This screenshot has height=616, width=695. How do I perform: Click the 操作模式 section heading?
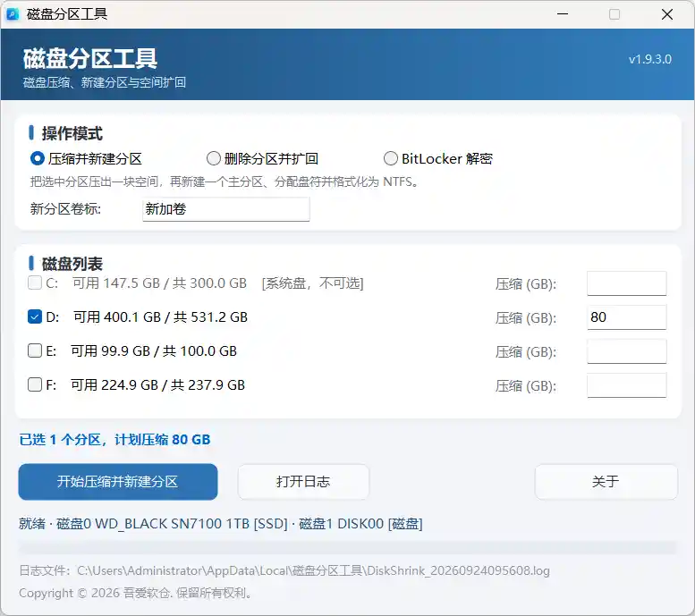tap(72, 133)
